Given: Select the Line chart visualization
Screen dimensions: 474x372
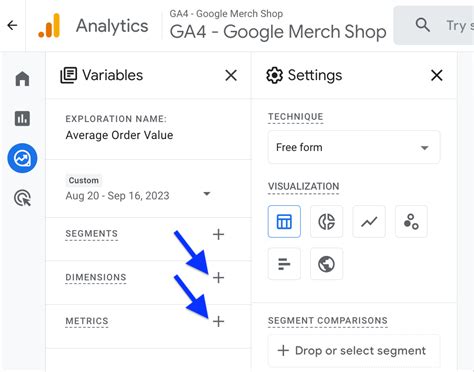Looking at the screenshot, I should pos(369,221).
